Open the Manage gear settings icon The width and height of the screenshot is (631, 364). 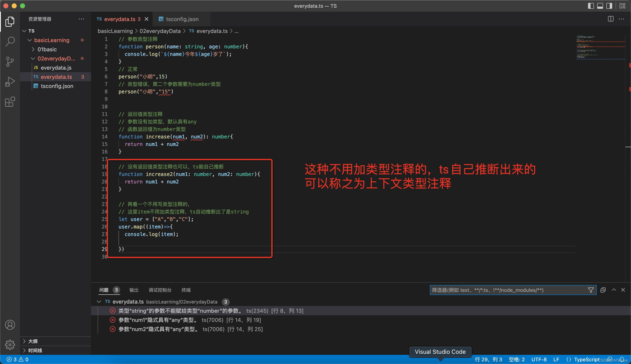tap(10, 345)
